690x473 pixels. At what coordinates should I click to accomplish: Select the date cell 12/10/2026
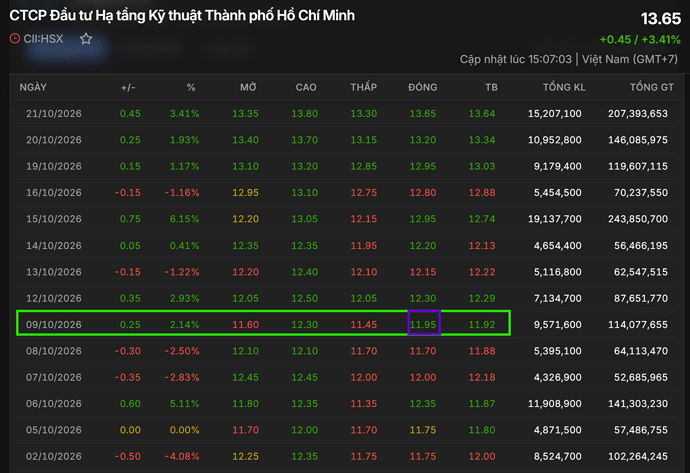(54, 298)
